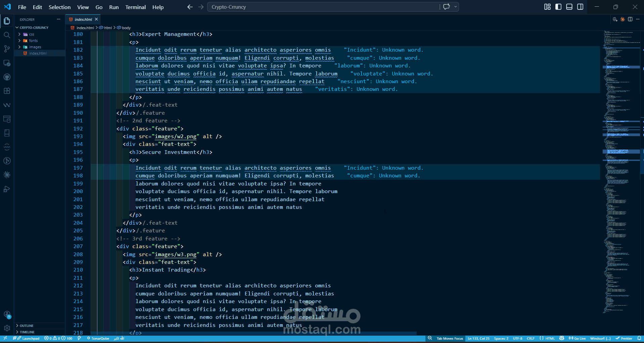This screenshot has height=343, width=644.
Task: Click the Copilot status icon in status bar
Action: pos(562,338)
